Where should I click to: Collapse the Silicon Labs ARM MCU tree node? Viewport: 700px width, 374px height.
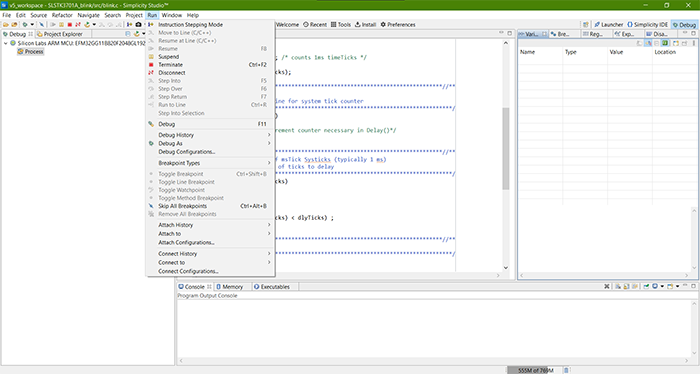pyautogui.click(x=5, y=43)
